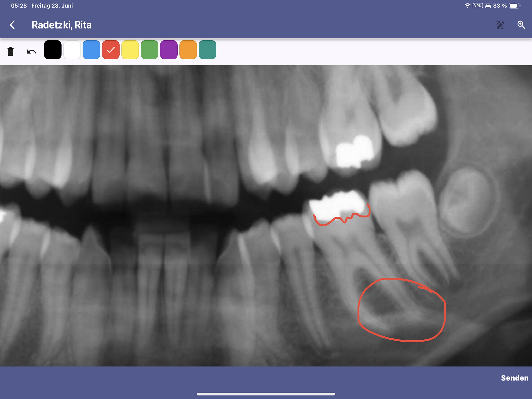This screenshot has height=399, width=532.
Task: Select the black color swatch
Action: 53,50
